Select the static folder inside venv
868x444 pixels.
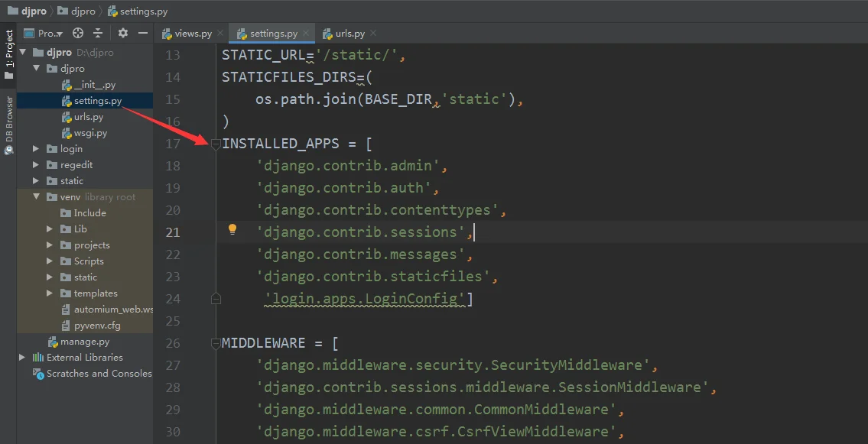85,277
